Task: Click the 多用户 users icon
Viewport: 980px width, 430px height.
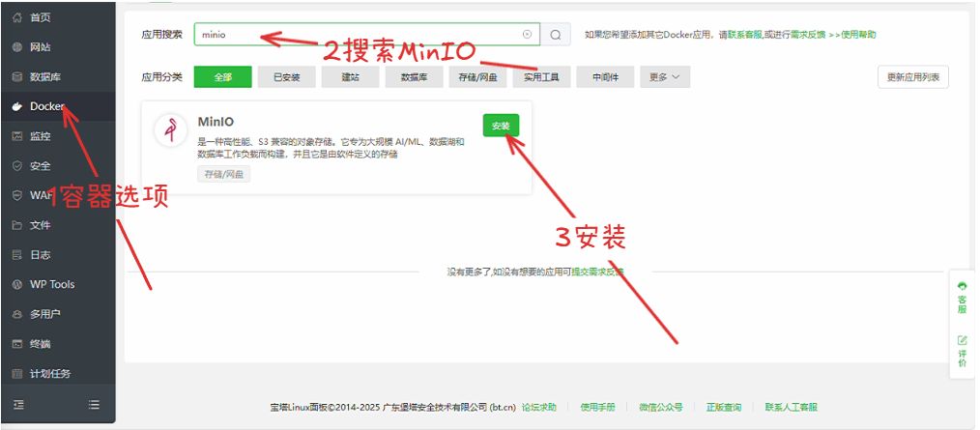Action: (x=17, y=314)
